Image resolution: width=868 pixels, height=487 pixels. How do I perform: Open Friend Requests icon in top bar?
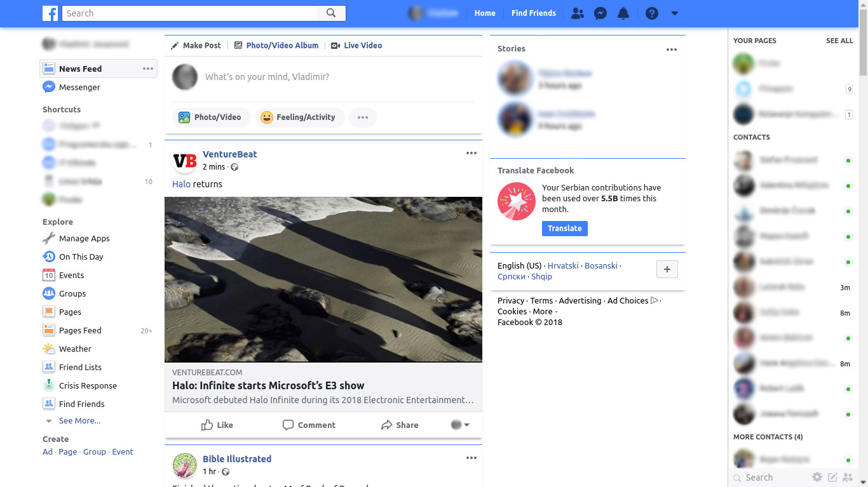coord(577,13)
